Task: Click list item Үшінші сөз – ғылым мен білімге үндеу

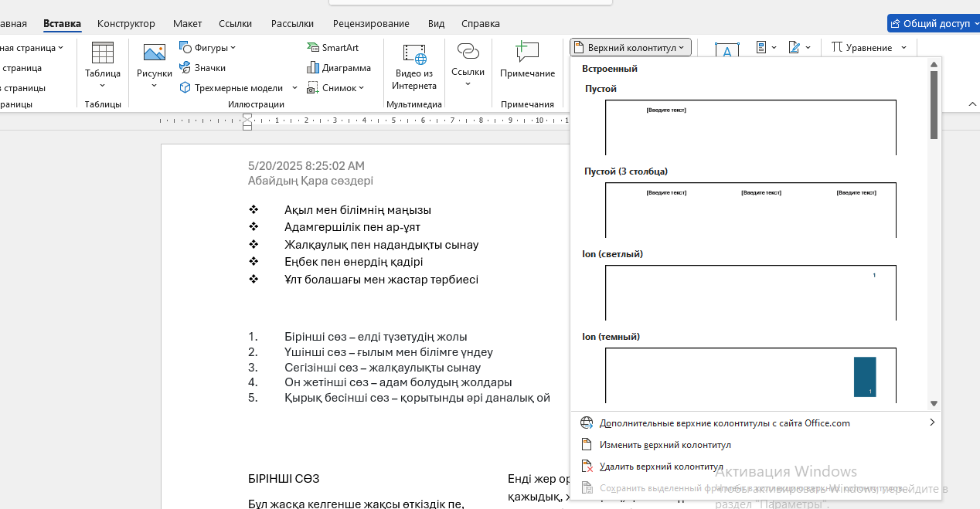Action: 389,352
